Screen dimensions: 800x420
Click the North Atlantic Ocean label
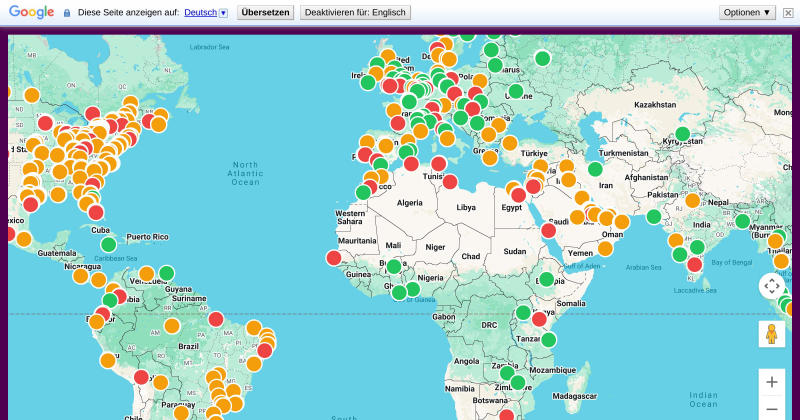(x=245, y=173)
